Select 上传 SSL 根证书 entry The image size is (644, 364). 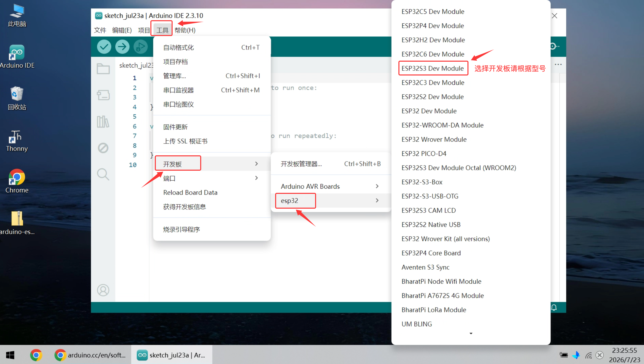point(212,141)
